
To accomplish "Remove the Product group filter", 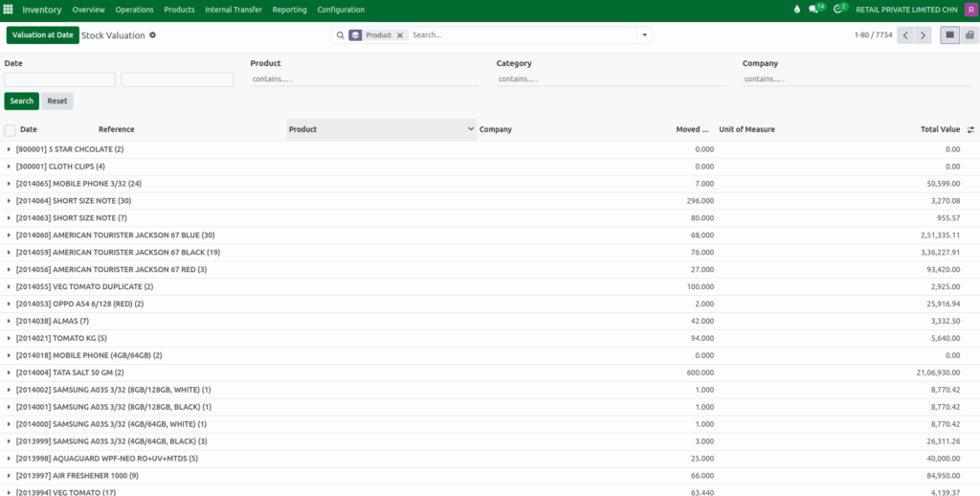I will click(400, 35).
